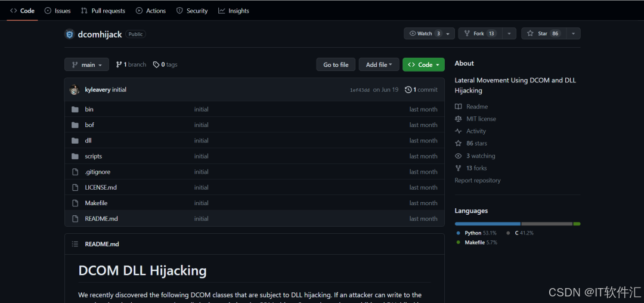Open the Security tab
Image resolution: width=644 pixels, height=303 pixels.
click(192, 11)
